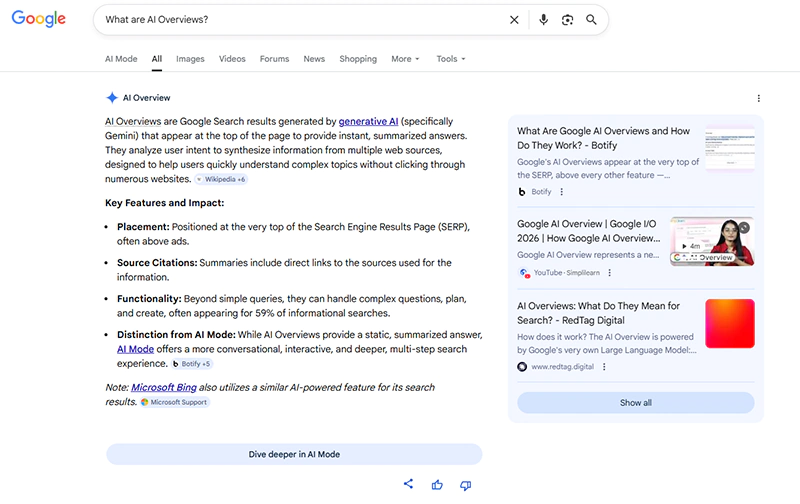This screenshot has height=504, width=800.
Task: Click Dive deeper in AI Mode button
Action: [x=294, y=455]
